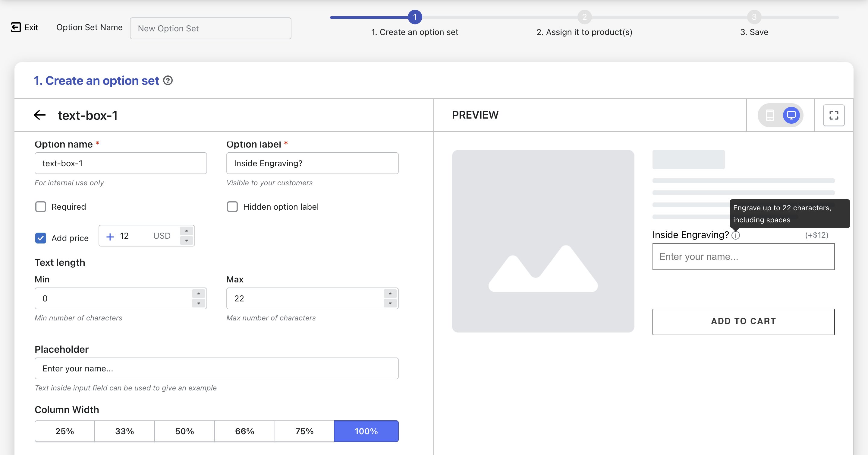Increase Max text length with up arrow
Viewport: 868px width, 455px height.
click(x=390, y=294)
